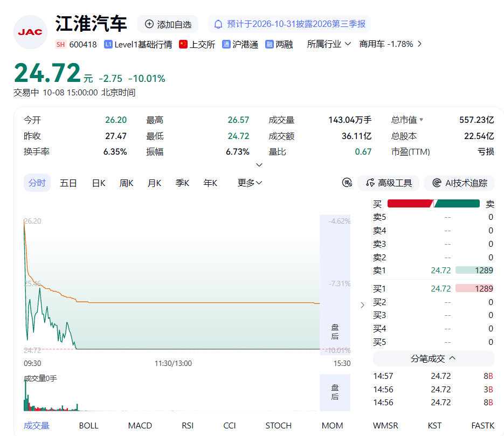Select RSI indicator
Viewport: 504px width, 436px height.
click(x=188, y=425)
